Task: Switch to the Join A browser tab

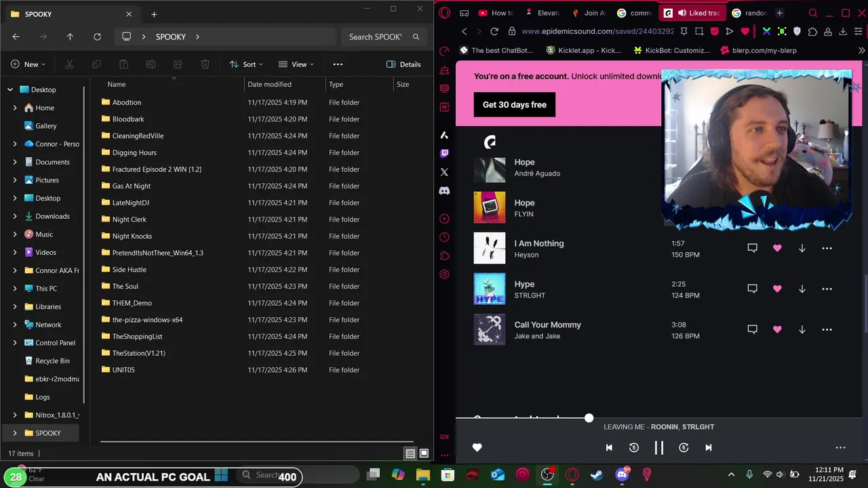Action: (587, 13)
